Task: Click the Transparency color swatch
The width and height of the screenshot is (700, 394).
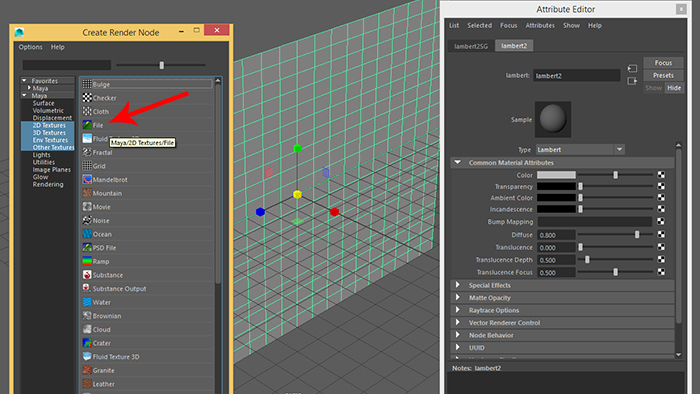Action: [556, 186]
